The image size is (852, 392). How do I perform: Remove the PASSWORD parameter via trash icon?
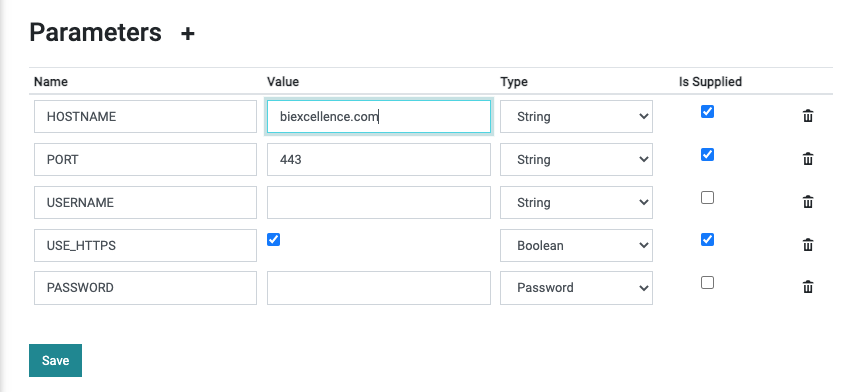click(x=808, y=287)
